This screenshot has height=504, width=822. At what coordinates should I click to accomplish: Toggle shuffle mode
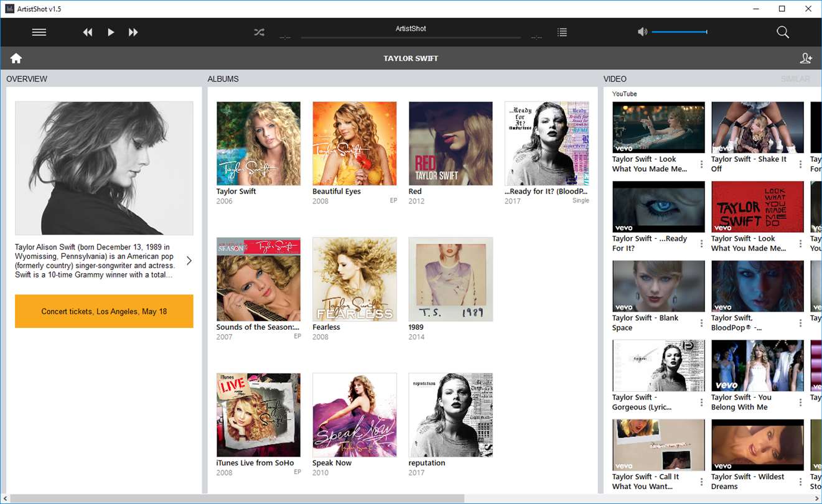point(259,32)
